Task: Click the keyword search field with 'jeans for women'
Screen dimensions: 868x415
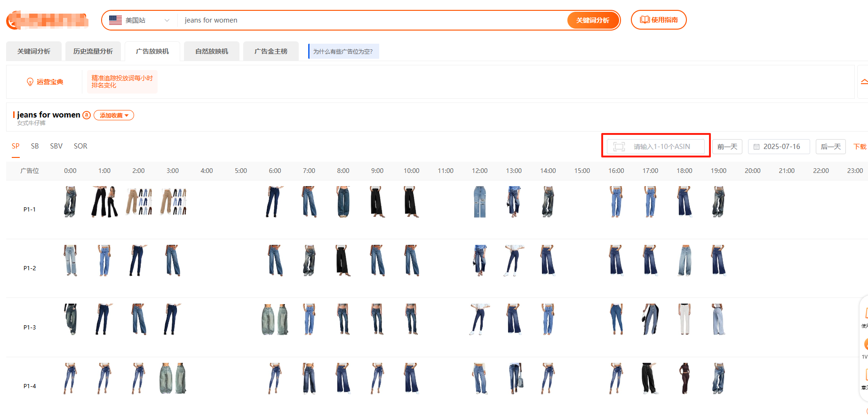Action: pos(372,20)
